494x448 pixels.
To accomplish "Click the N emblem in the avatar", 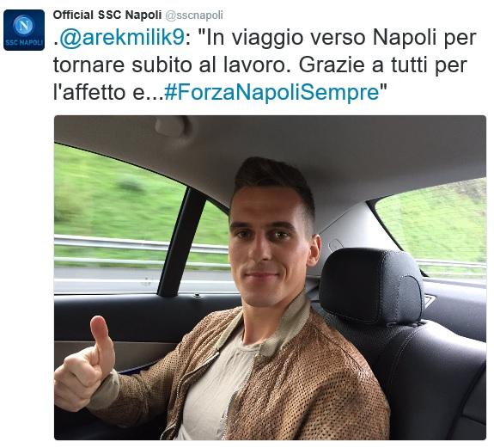I will tap(24, 25).
